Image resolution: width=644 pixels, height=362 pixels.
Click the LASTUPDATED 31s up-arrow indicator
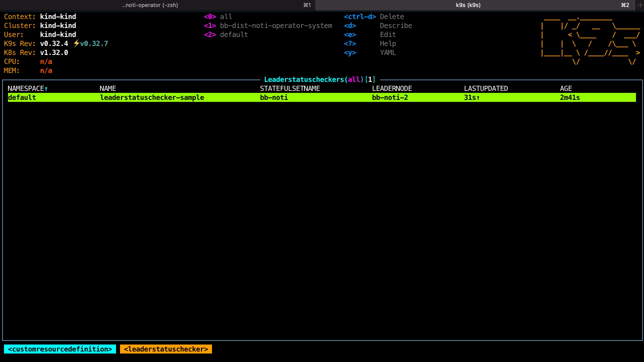coord(478,98)
